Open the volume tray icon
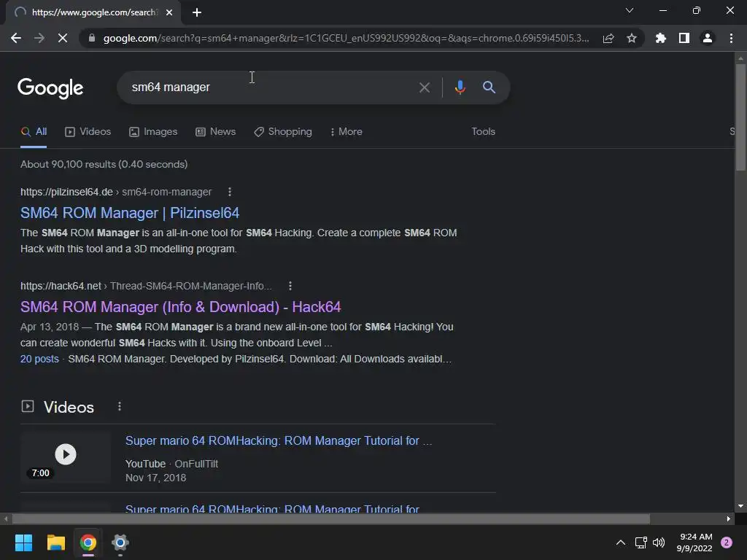The image size is (747, 560). pyautogui.click(x=659, y=542)
